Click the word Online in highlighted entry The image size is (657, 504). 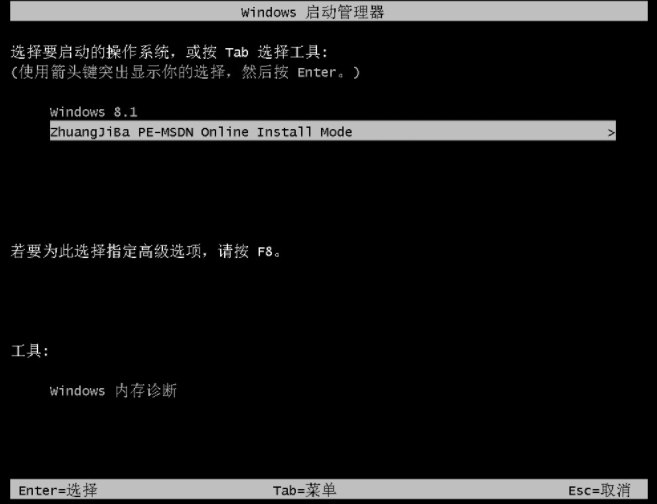[x=225, y=132]
